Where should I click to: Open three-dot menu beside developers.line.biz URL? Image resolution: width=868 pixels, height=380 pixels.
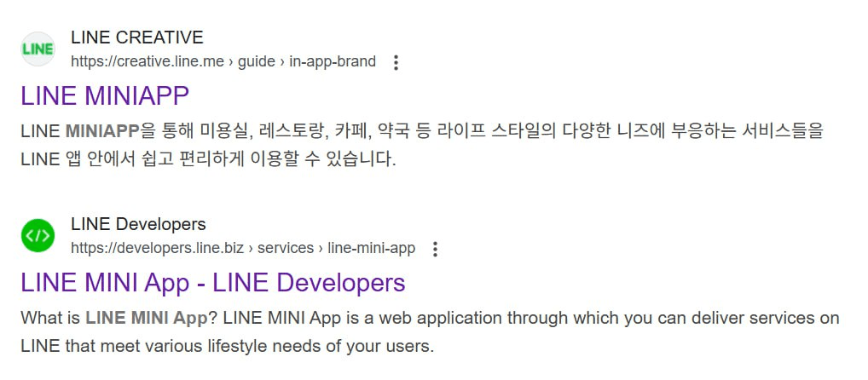pyautogui.click(x=435, y=249)
